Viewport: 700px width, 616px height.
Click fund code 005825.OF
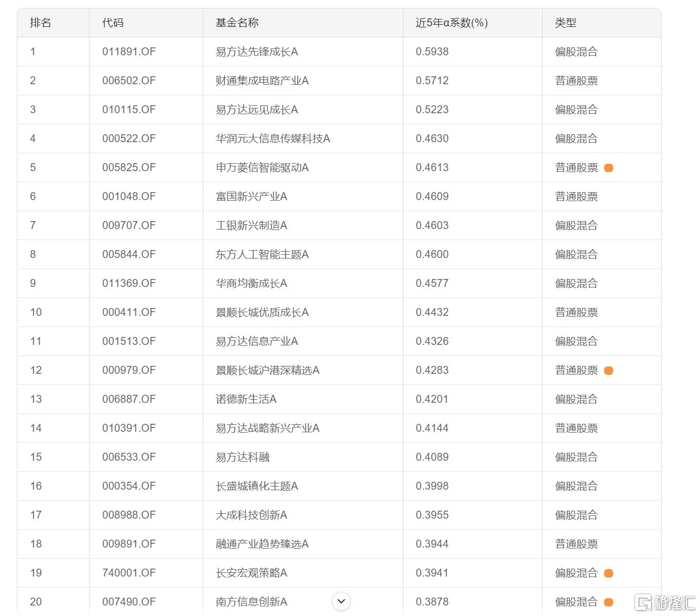pos(129,167)
